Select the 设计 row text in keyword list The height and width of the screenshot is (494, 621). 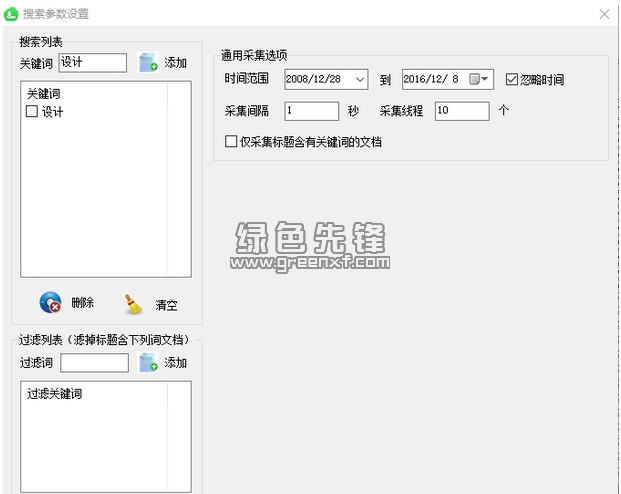pos(52,111)
